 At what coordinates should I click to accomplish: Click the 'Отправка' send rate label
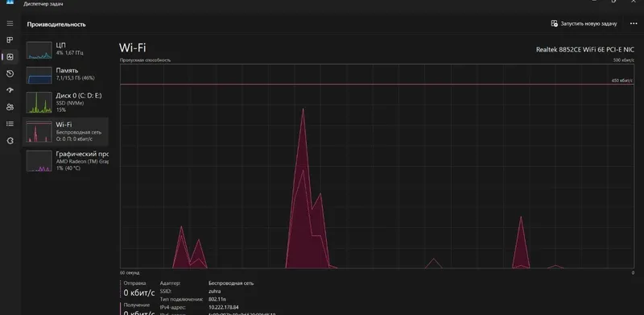134,284
